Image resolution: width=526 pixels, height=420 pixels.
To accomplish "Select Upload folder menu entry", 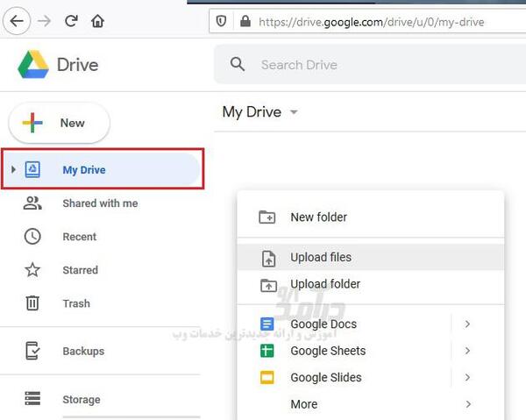I will [371, 284].
